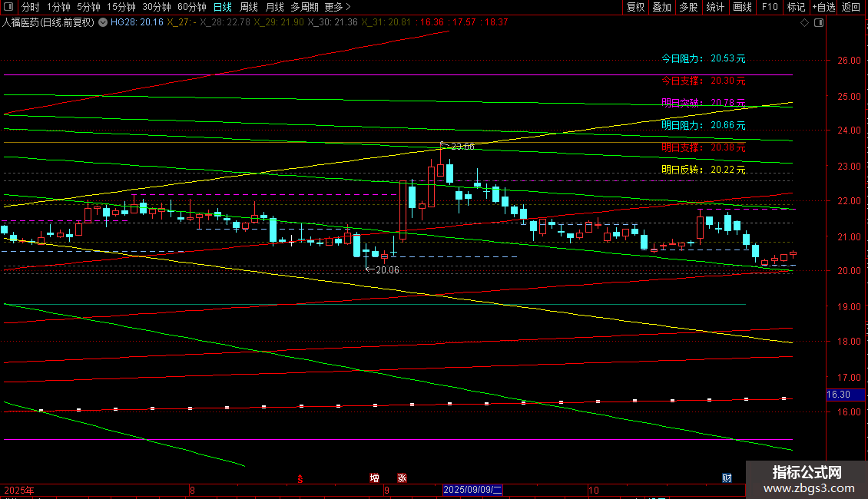Open indicator dropdown next to 人福医药 title
Viewport: 868px width, 499px height.
pyautogui.click(x=103, y=22)
